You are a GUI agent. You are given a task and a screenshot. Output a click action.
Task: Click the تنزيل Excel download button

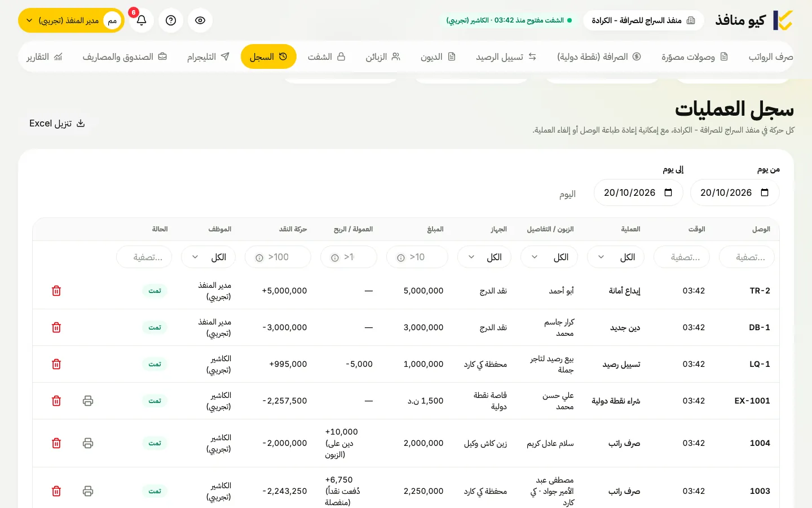tap(57, 123)
